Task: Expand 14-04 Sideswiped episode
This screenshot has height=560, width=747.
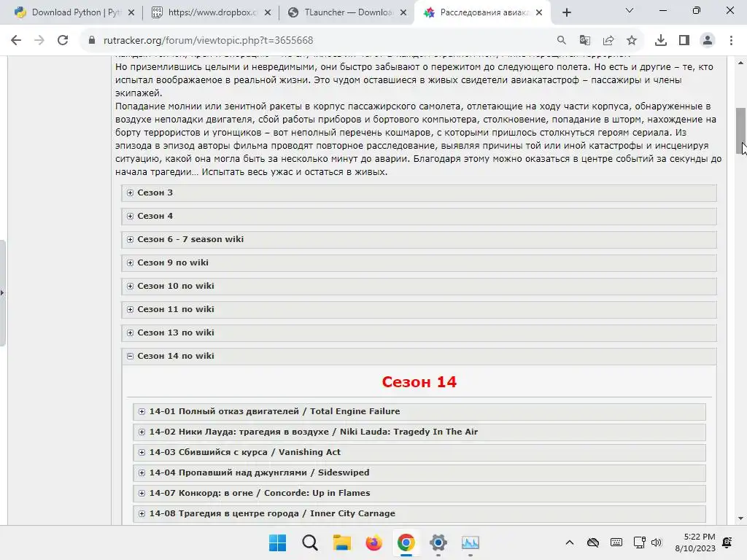Action: [419, 472]
